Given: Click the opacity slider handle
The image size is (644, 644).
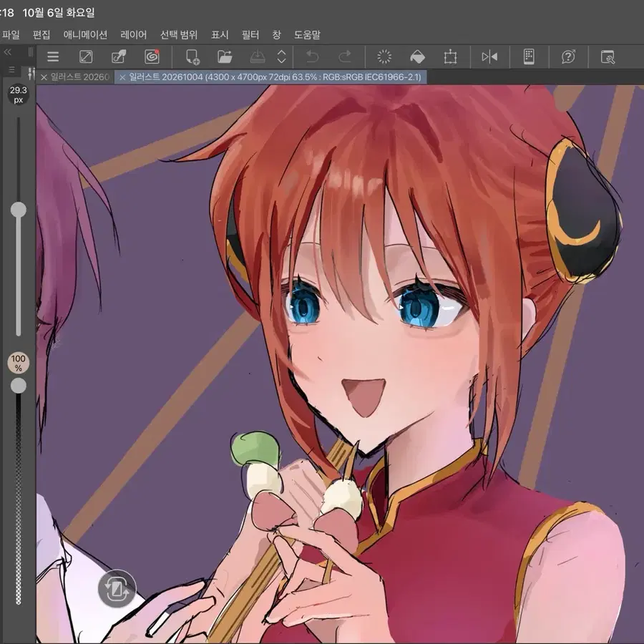Looking at the screenshot, I should point(19,386).
